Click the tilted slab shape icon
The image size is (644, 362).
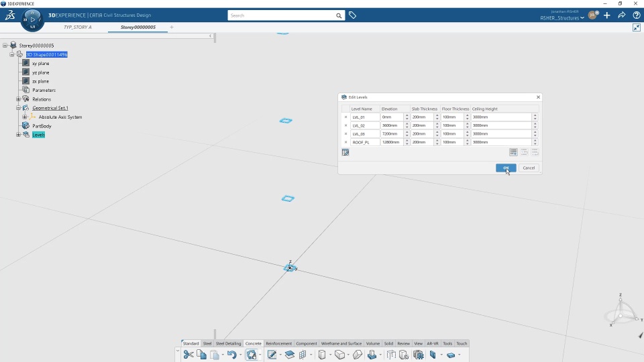point(358,355)
